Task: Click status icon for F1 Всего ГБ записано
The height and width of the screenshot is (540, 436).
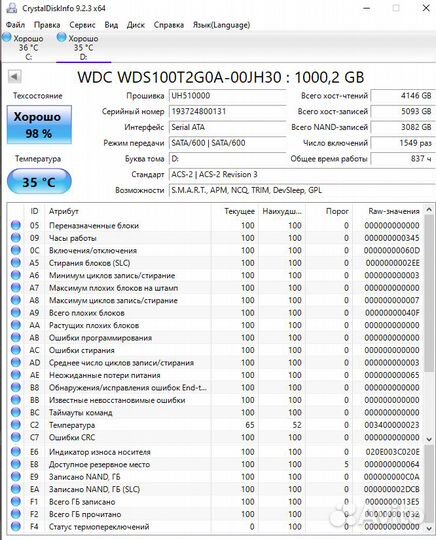Action: [15, 501]
